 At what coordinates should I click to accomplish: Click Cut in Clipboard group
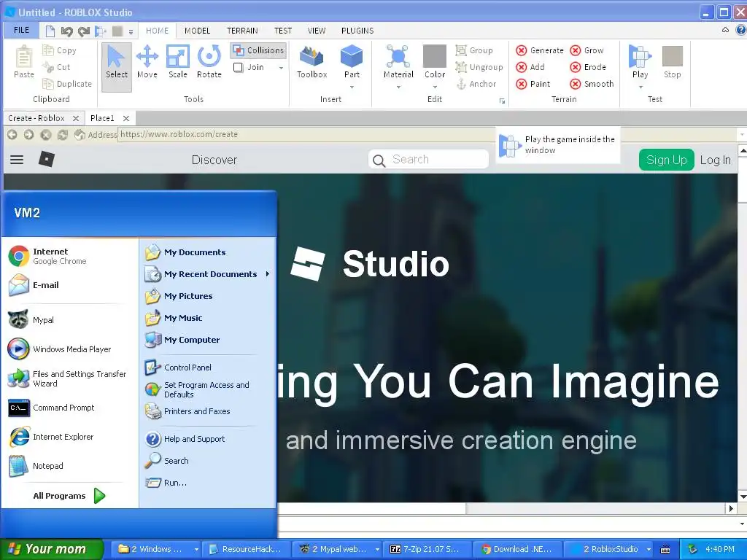pyautogui.click(x=56, y=67)
